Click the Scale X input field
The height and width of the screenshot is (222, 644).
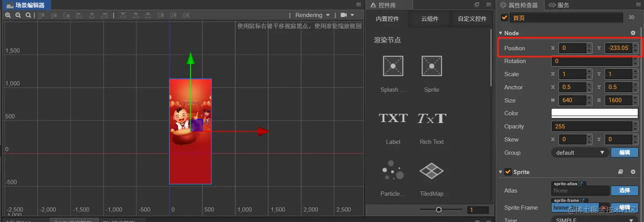(x=575, y=74)
